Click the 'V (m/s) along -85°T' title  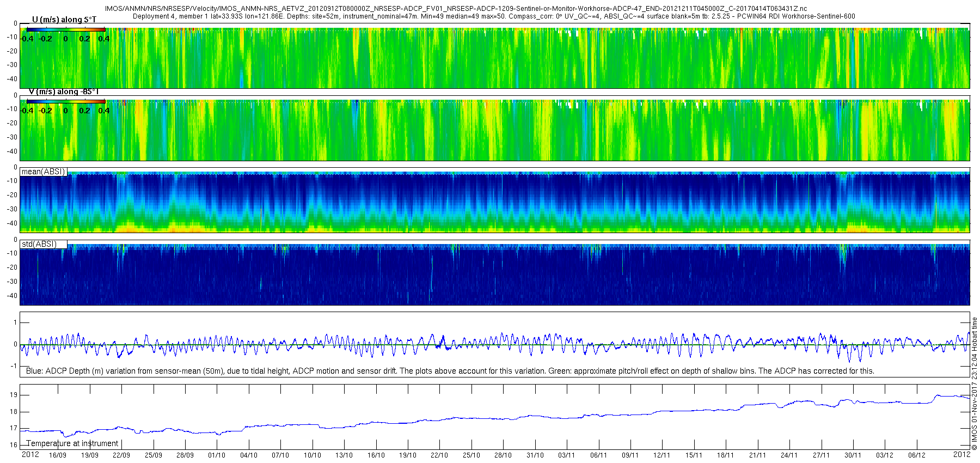pyautogui.click(x=64, y=92)
